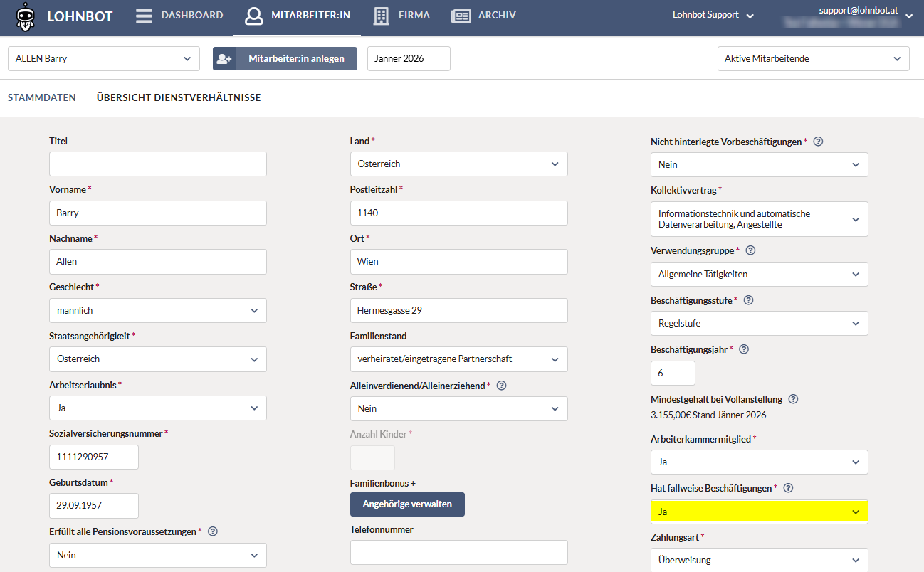
Task: Click the Mitarbeiter:in person icon
Action: pyautogui.click(x=254, y=16)
